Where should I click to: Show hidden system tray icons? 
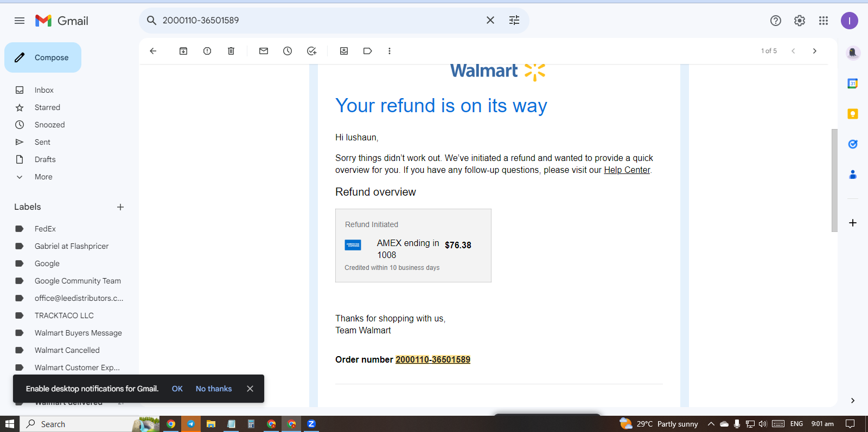(711, 424)
